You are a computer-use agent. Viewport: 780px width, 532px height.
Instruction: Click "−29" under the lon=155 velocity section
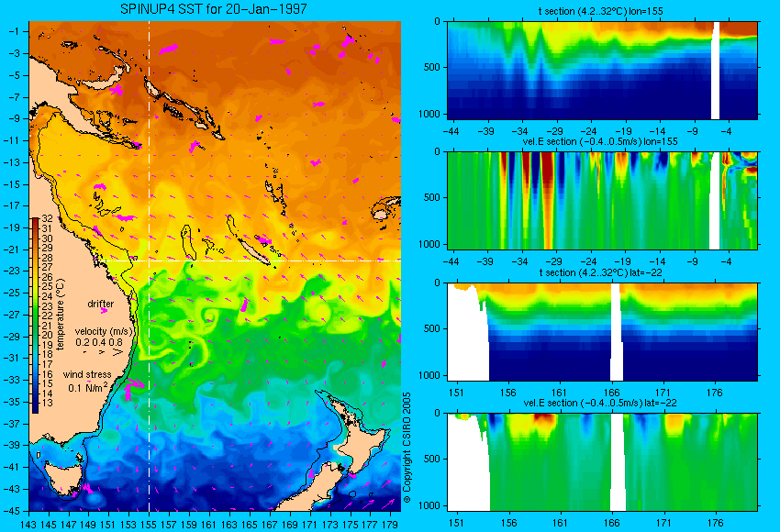554,261
